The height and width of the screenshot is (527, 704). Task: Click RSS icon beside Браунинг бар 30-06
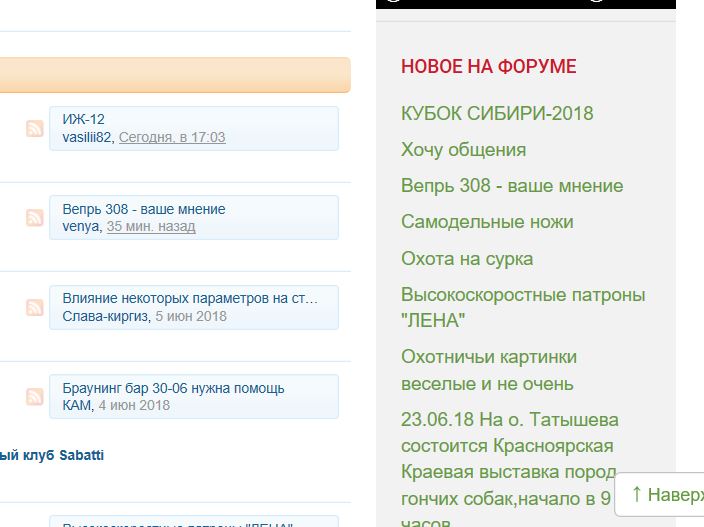[35, 396]
